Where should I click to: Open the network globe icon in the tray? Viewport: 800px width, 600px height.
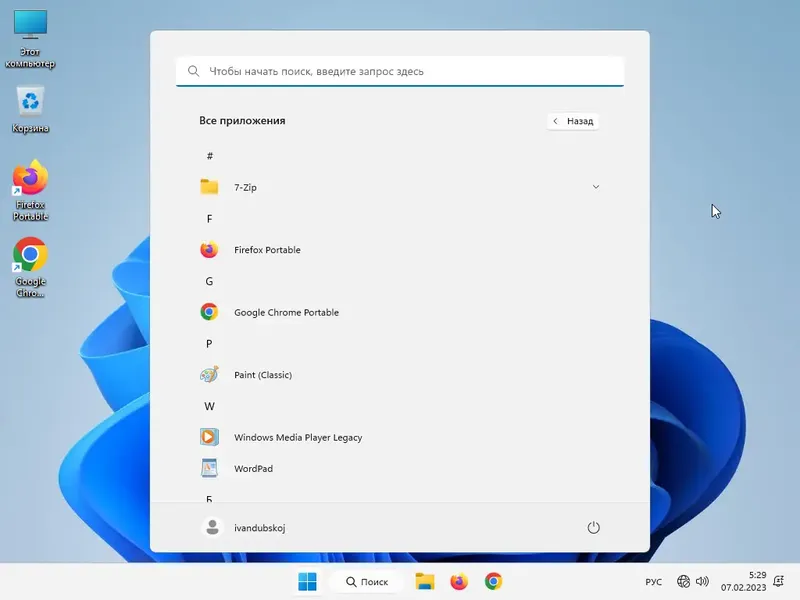(x=685, y=581)
